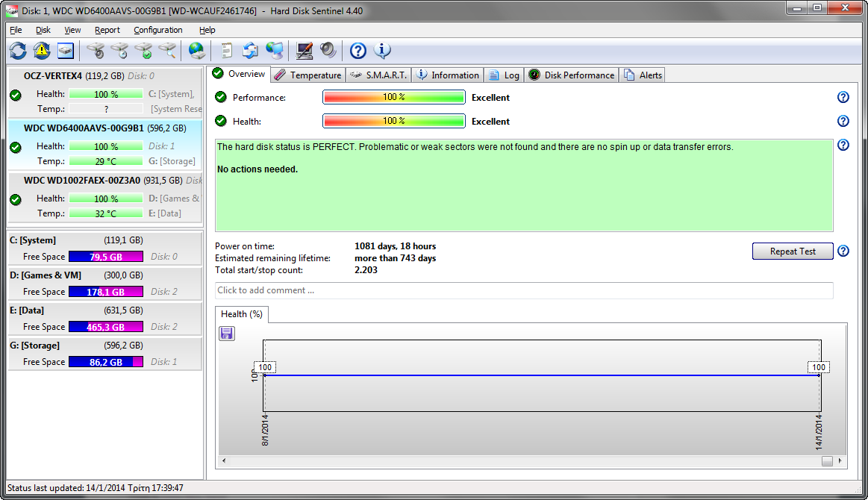The width and height of the screenshot is (868, 500).
Task: Click the G: free space 86,2 GB bar
Action: point(106,362)
